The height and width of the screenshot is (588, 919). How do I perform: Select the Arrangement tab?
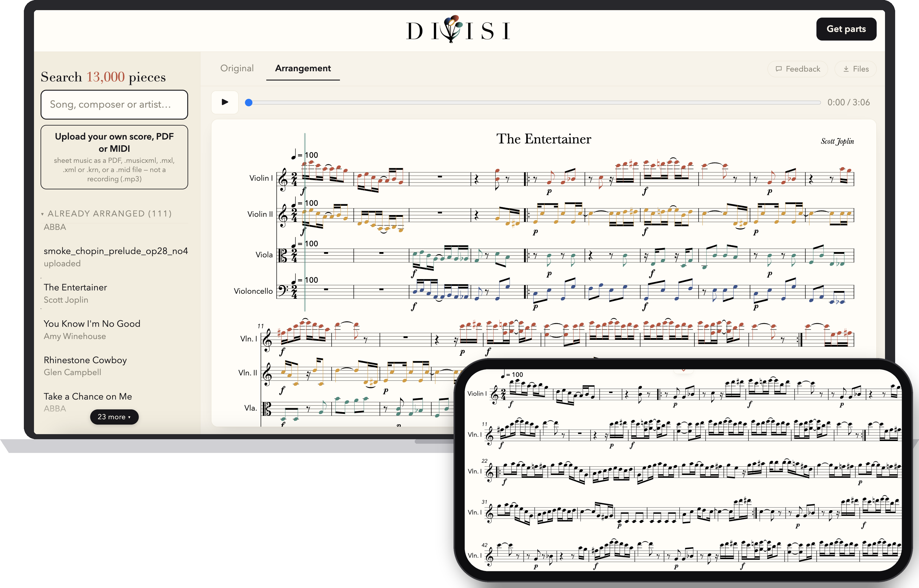pyautogui.click(x=303, y=68)
